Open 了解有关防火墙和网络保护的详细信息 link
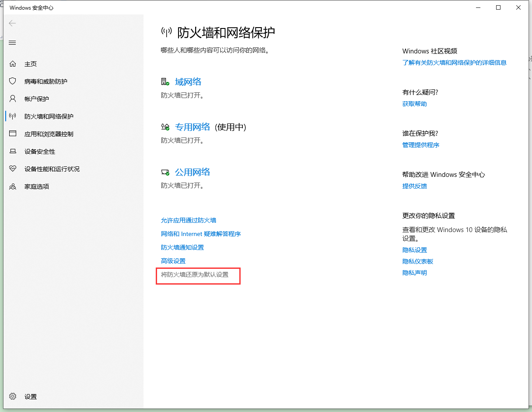Screen dimensions: 532x412 (x=455, y=63)
